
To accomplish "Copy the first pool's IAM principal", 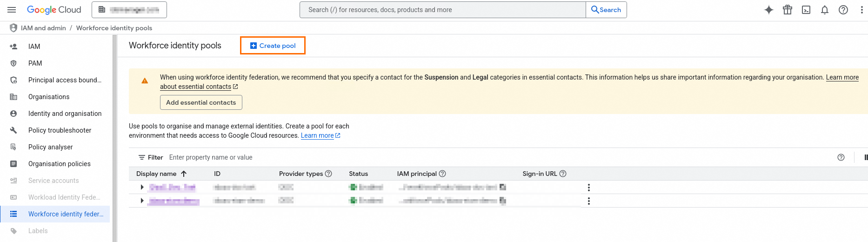I will coord(503,187).
